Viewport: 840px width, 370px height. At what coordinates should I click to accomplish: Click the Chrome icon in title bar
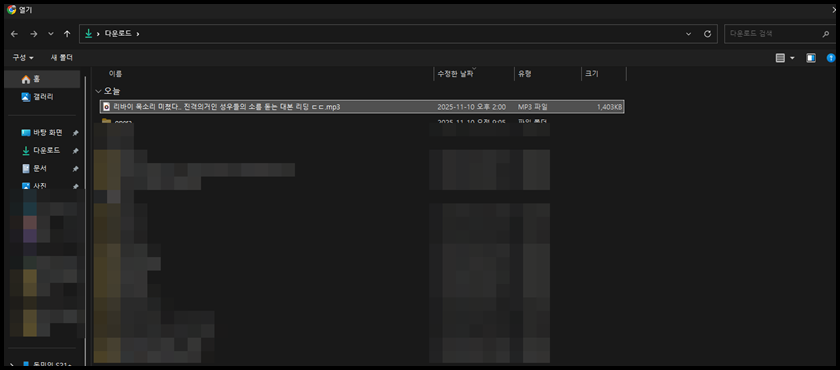(x=11, y=10)
